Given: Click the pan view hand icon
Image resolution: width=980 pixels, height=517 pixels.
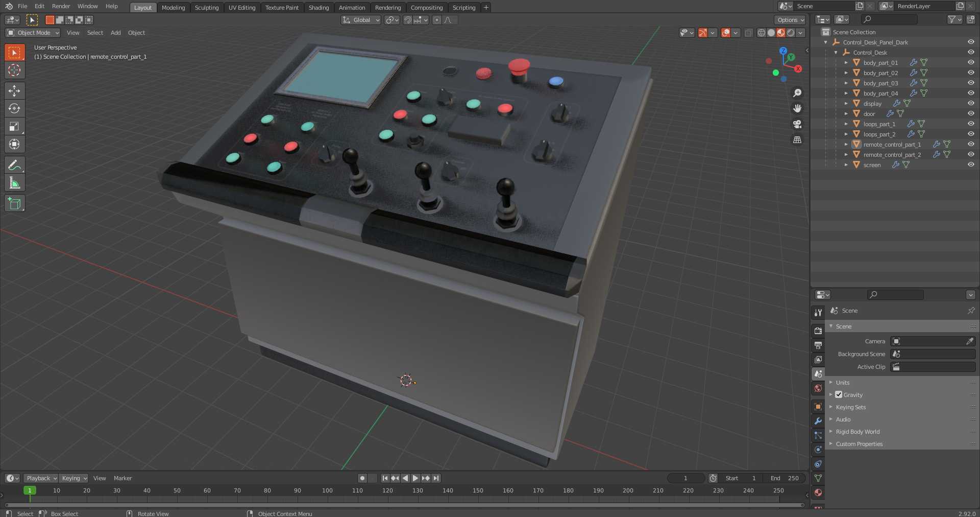Looking at the screenshot, I should (797, 108).
